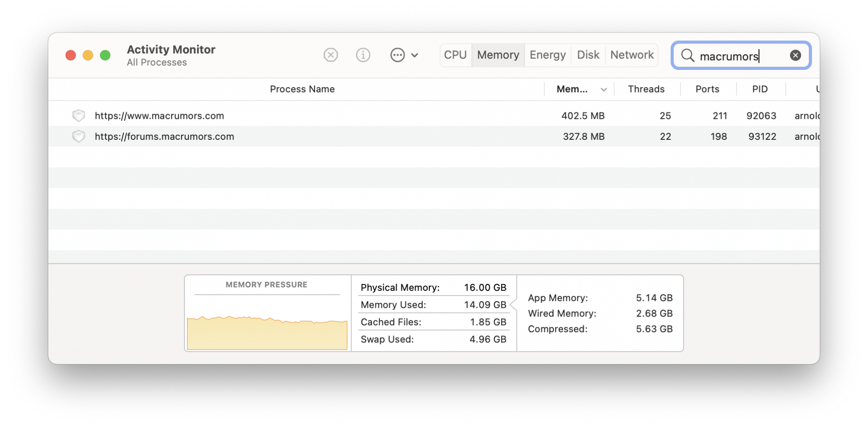Click the Activity Monitor window title

pyautogui.click(x=171, y=49)
